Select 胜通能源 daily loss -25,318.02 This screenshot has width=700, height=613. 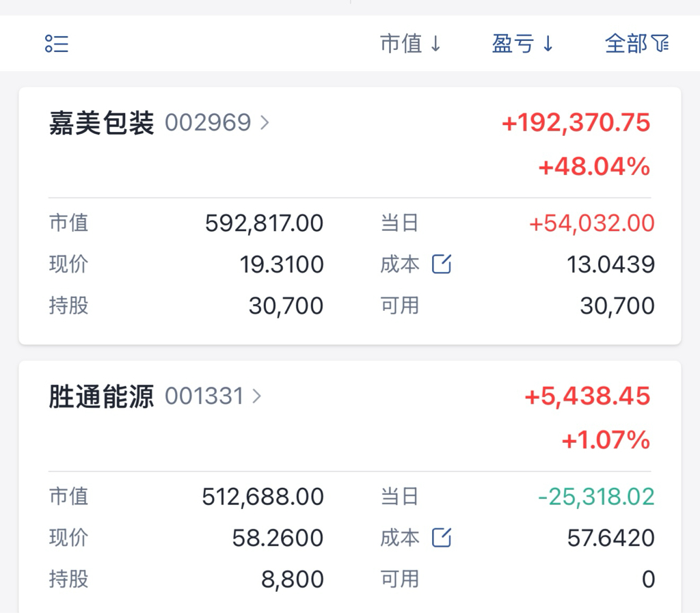(x=596, y=497)
